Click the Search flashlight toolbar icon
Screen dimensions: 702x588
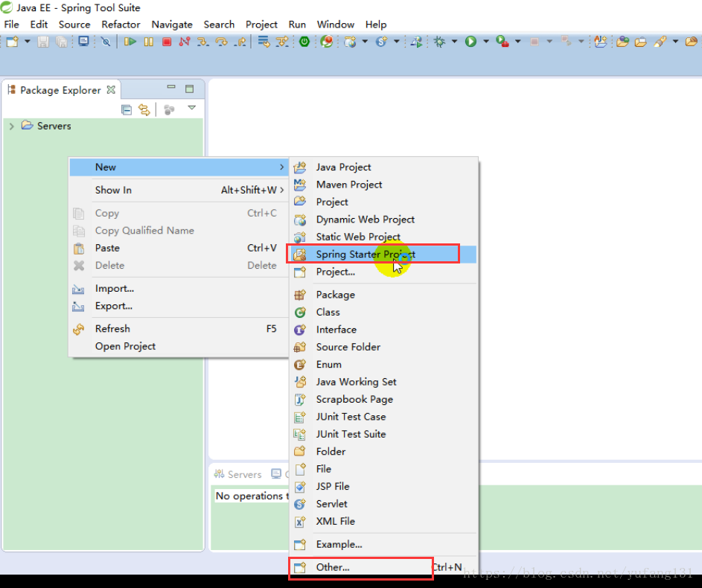pos(660,42)
